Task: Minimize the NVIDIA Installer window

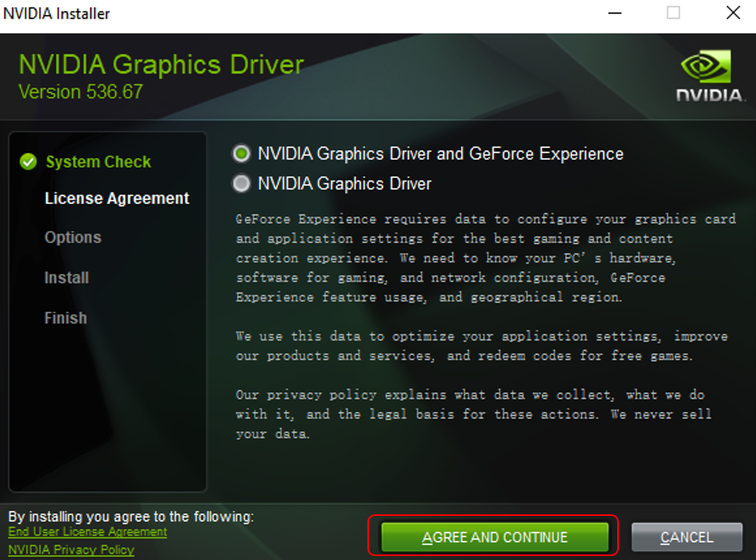Action: click(615, 13)
